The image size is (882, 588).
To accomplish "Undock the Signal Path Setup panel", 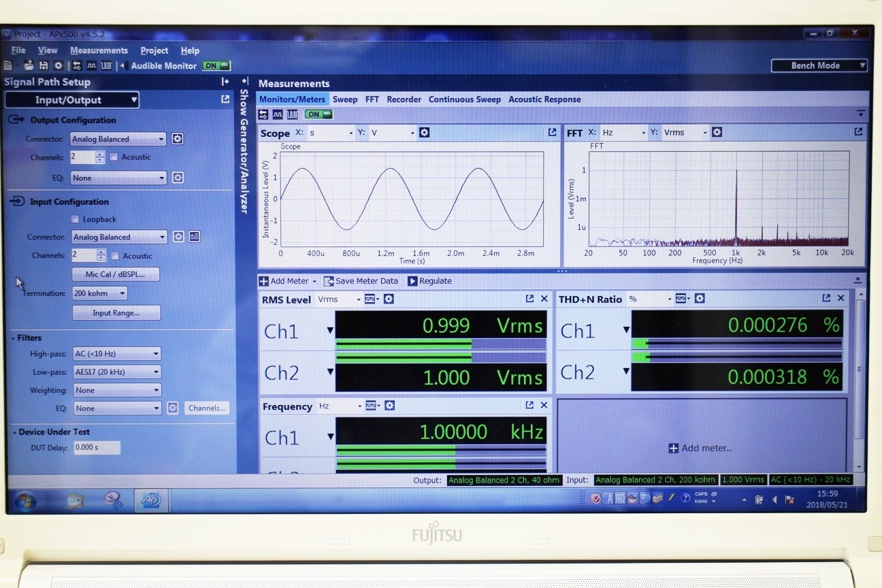I will pyautogui.click(x=225, y=99).
